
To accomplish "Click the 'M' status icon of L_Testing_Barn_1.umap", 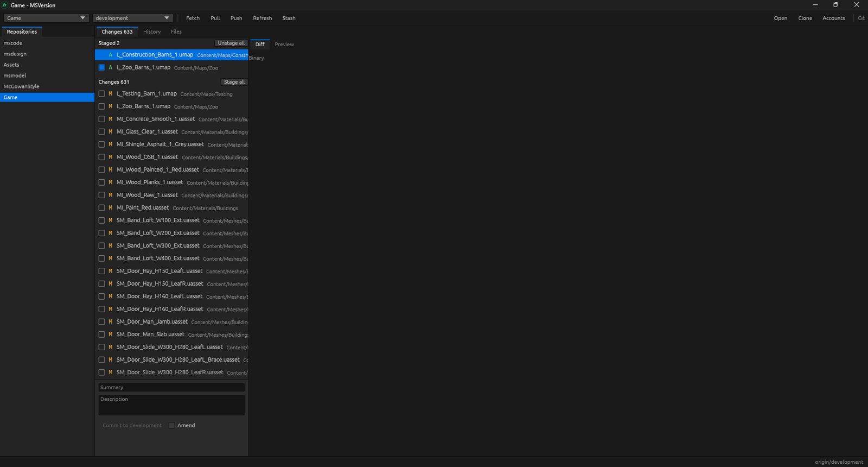I will (110, 93).
